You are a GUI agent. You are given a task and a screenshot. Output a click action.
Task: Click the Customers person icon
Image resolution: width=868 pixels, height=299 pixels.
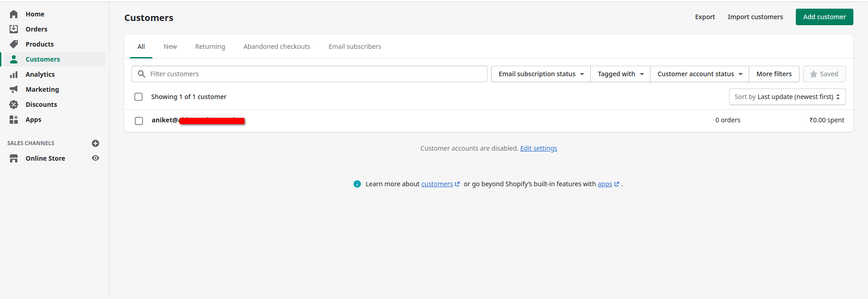tap(14, 59)
